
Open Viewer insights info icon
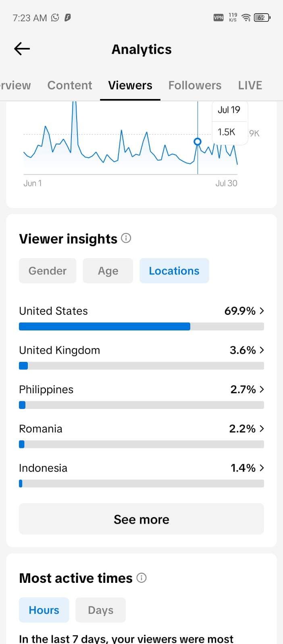126,238
